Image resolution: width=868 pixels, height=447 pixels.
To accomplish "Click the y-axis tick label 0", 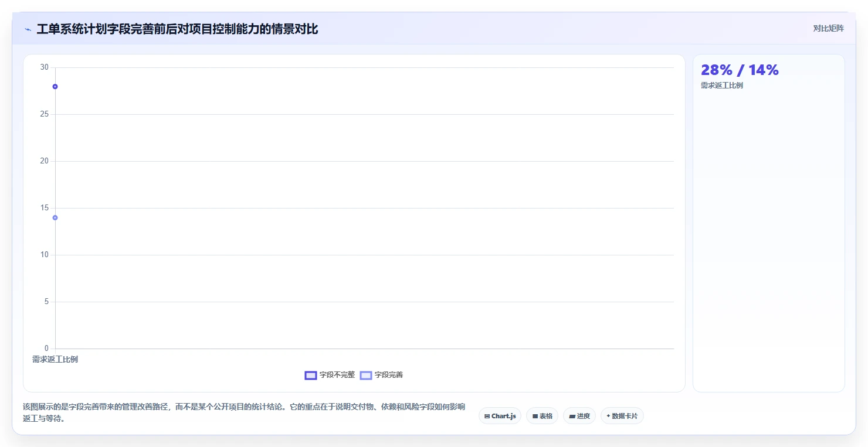I will (46, 349).
